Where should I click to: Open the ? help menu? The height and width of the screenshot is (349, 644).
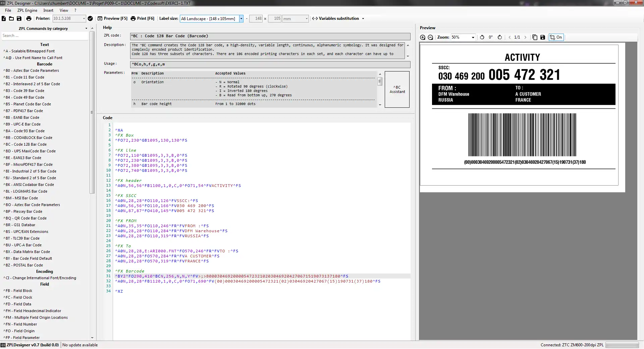click(75, 10)
